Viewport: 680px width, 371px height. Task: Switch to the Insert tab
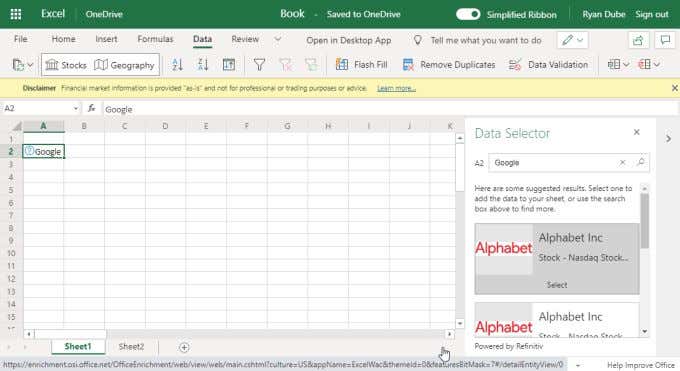[106, 39]
